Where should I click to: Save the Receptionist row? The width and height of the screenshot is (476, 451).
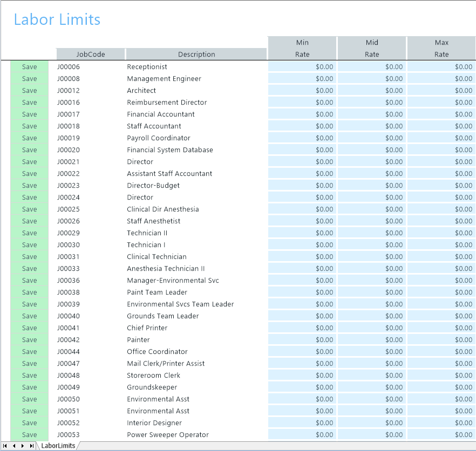(x=29, y=67)
